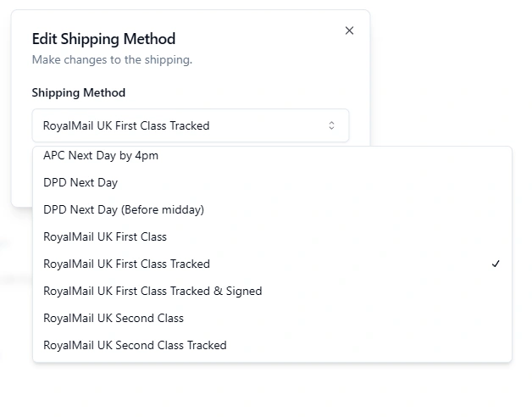Viewport: 532px width, 417px height.
Task: Select RoyalMail UK Second Class Tracked
Action: coord(135,345)
